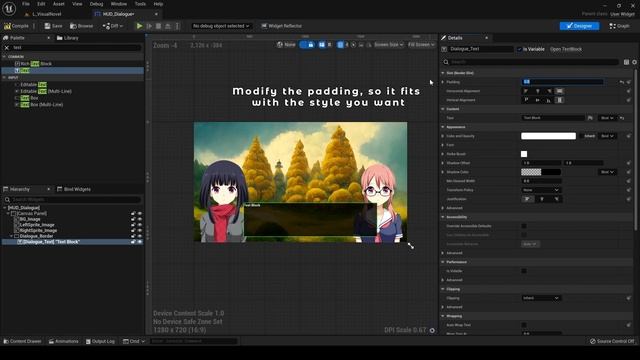Open the Diff dropdown
The width and height of the screenshot is (640, 360).
coord(113,26)
